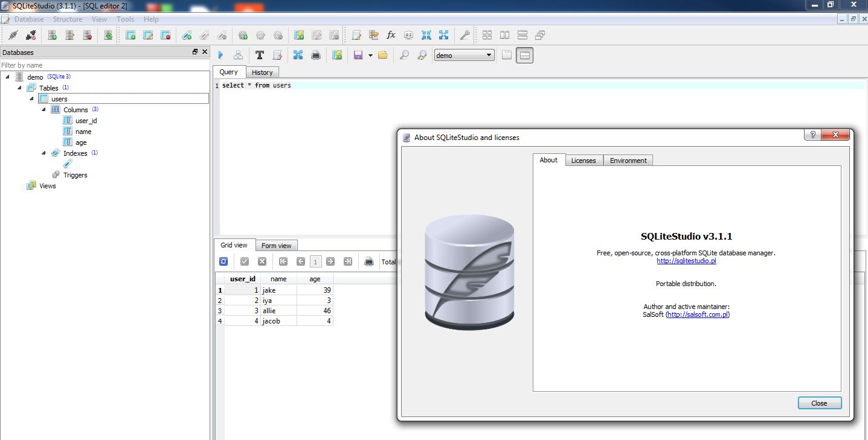
Task: Type in the Filter by name field
Action: 103,65
